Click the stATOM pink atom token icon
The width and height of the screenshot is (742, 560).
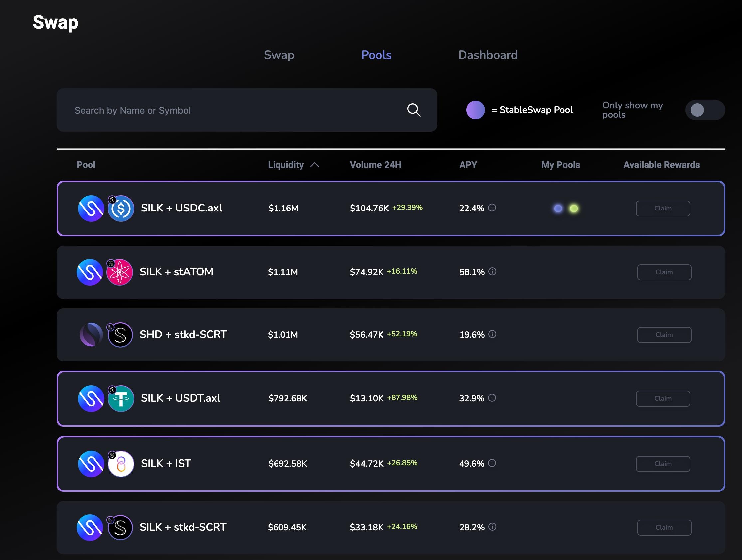coord(120,272)
